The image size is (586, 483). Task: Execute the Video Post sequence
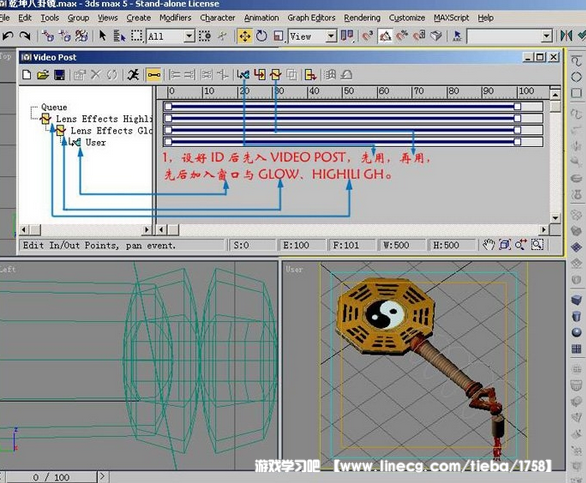pos(133,75)
